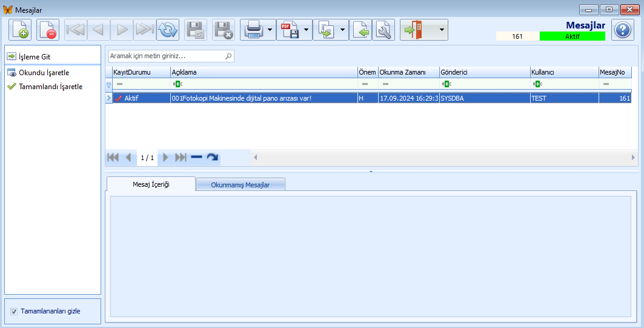
Task: Sort by Gönderici column header
Action: coord(485,72)
